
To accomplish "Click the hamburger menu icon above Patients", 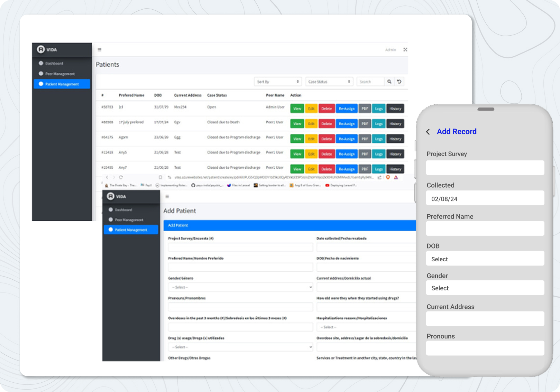I will 100,50.
